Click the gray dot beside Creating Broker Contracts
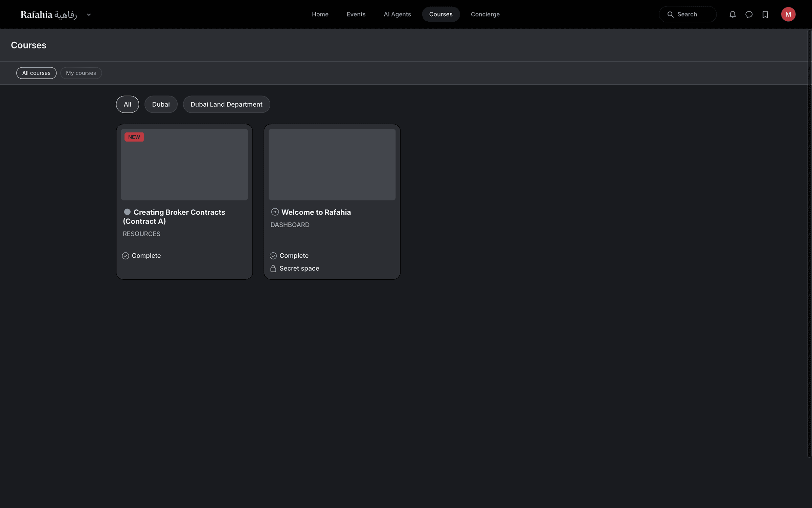Viewport: 812px width, 508px height. coord(127,212)
